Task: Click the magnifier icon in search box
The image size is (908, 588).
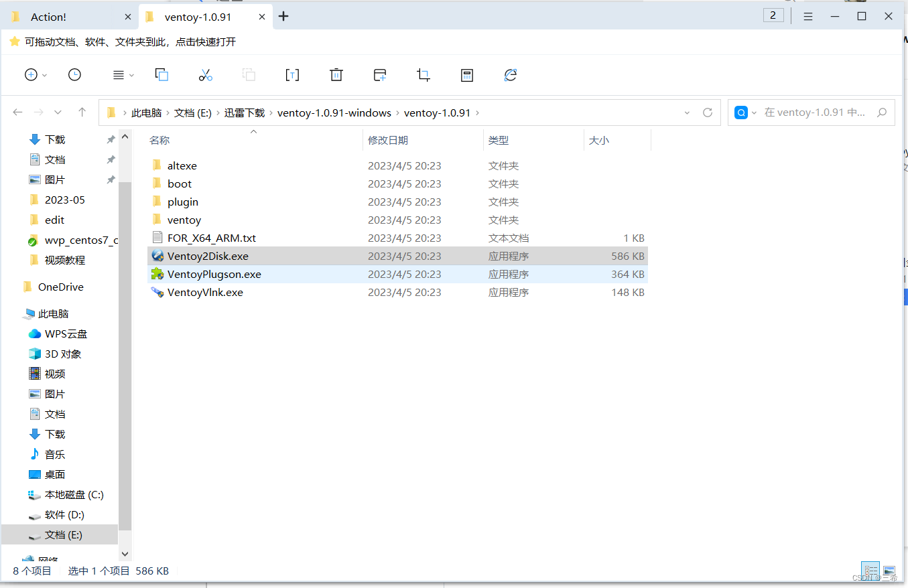Action: tap(881, 113)
